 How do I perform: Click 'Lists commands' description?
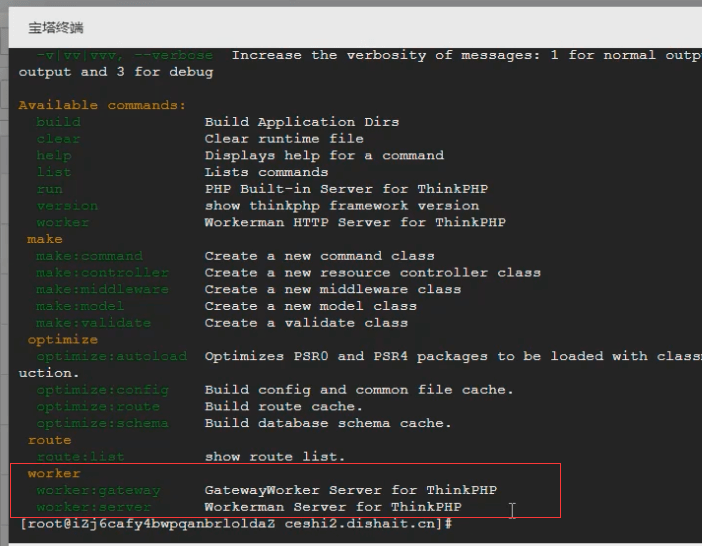click(x=266, y=172)
